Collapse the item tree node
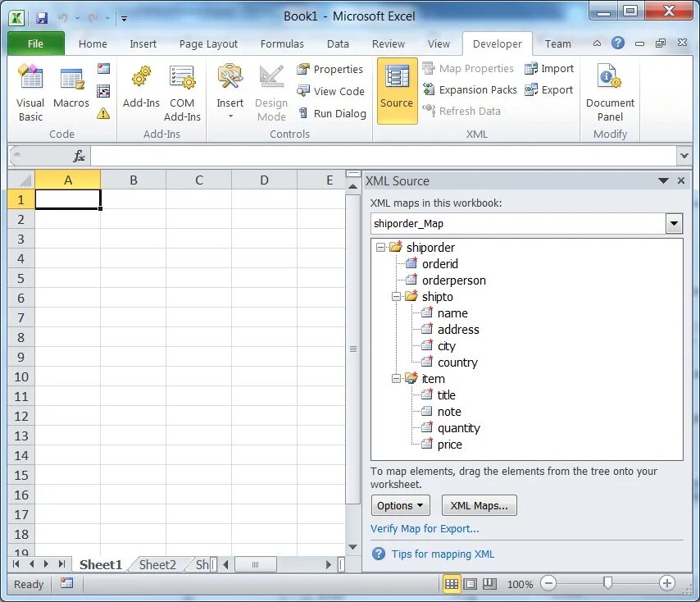Screen dimensions: 700x602 396,379
